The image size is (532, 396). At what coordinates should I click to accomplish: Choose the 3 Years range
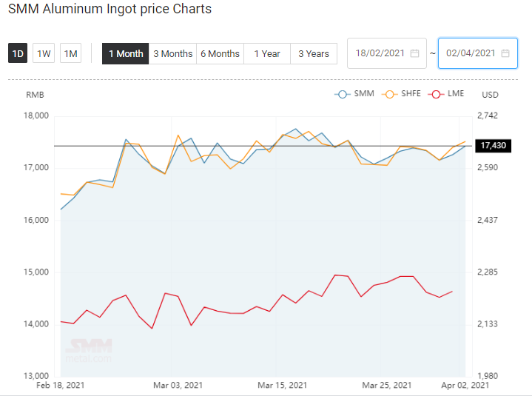[x=314, y=53]
